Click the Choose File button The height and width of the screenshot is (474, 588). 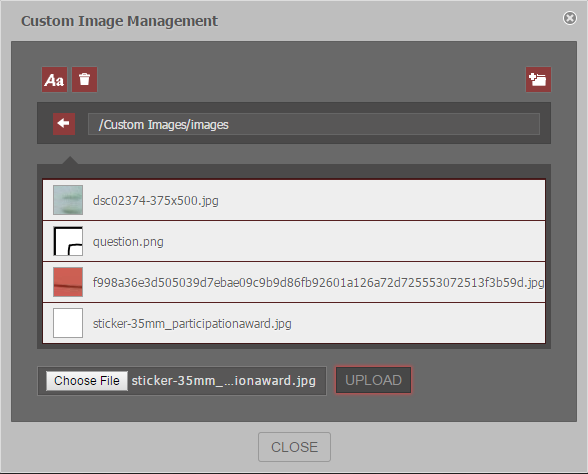point(87,381)
